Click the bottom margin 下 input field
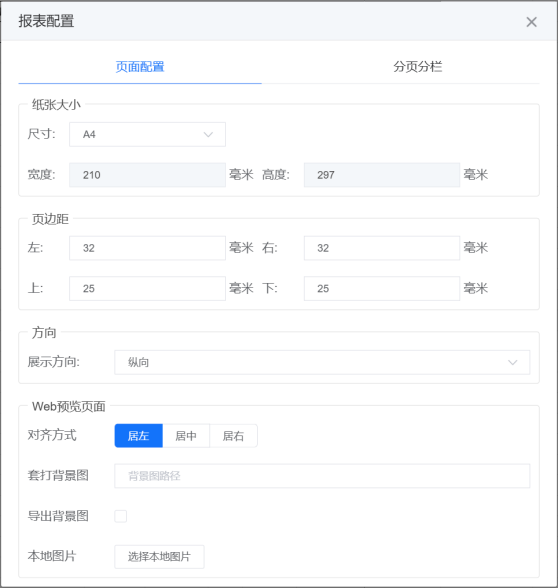The height and width of the screenshot is (588, 558). tap(382, 288)
